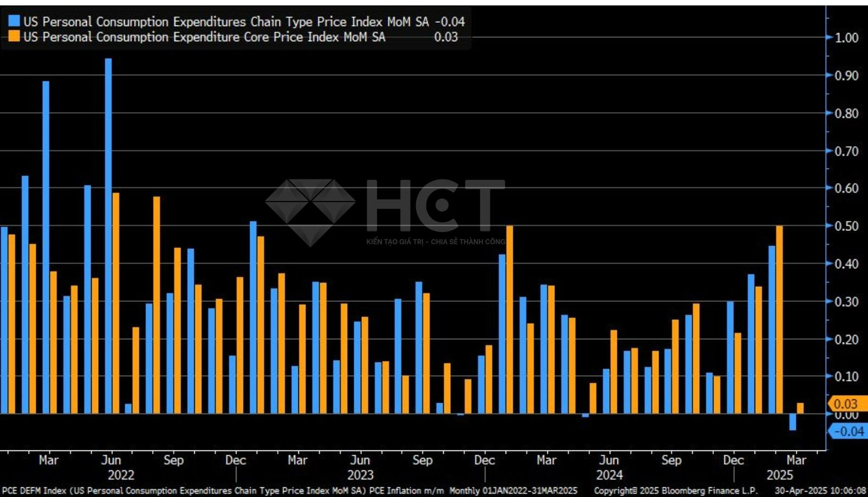Viewport: 868px width, 497px height.
Task: Click the 2023 year label on x-axis
Action: pyautogui.click(x=360, y=475)
